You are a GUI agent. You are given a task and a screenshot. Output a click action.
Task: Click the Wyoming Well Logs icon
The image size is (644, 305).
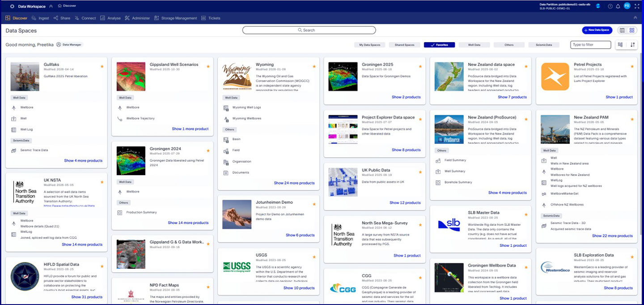(226, 107)
